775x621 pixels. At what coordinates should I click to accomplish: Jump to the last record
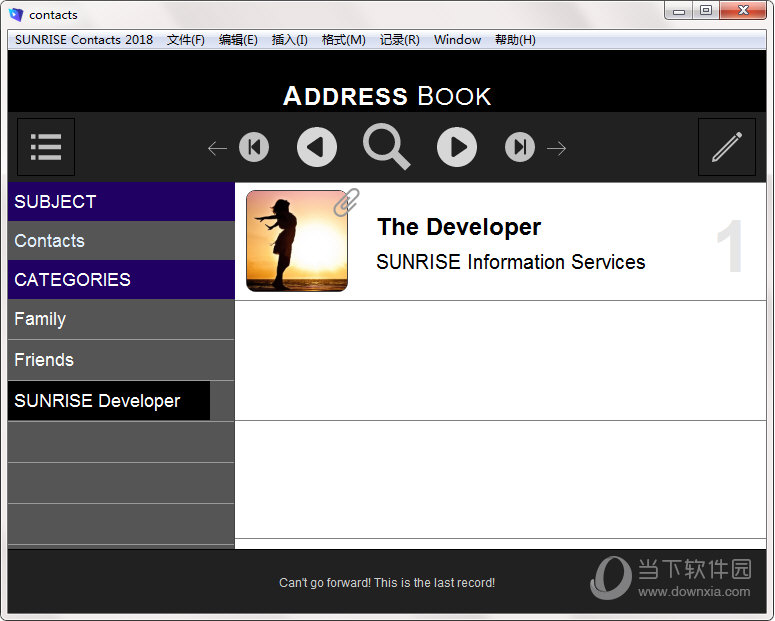click(x=519, y=147)
